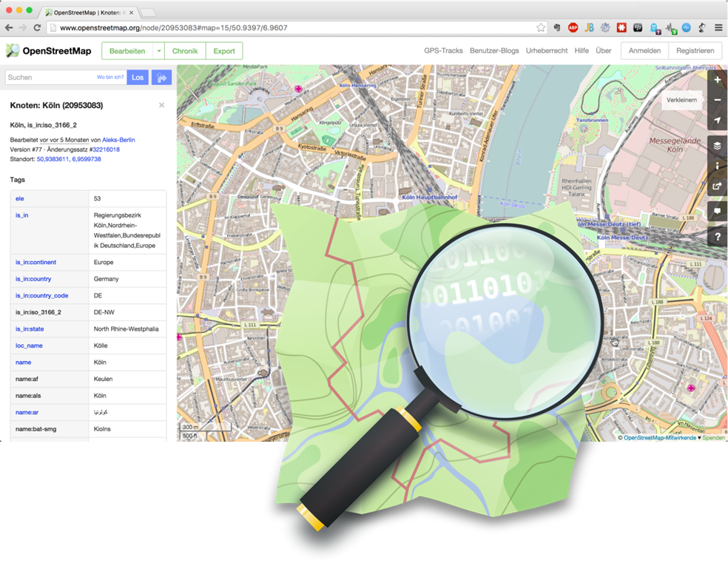This screenshot has height=566, width=728.
Task: Open the 'is_in:continent' tag link
Action: 36,263
